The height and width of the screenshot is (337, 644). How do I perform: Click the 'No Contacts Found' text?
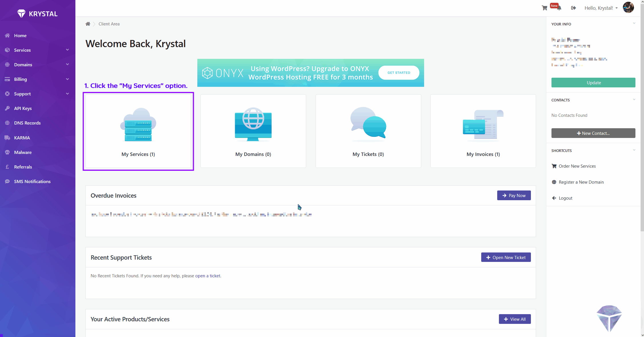tap(569, 115)
